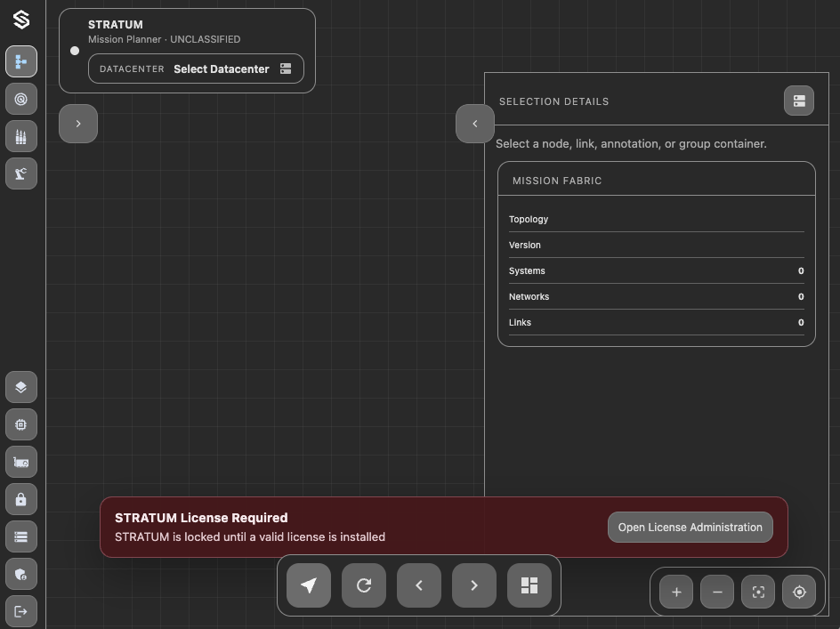The width and height of the screenshot is (840, 629).
Task: Open the shield user admin sidebar icon
Action: pyautogui.click(x=21, y=575)
